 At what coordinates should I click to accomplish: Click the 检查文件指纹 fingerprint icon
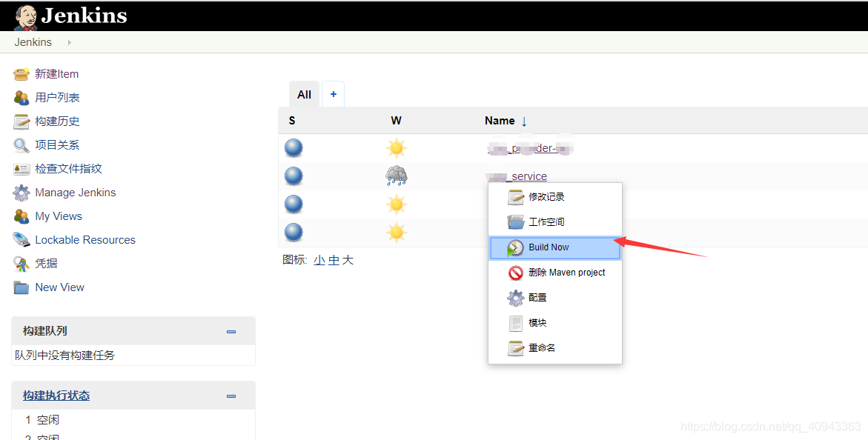[21, 169]
